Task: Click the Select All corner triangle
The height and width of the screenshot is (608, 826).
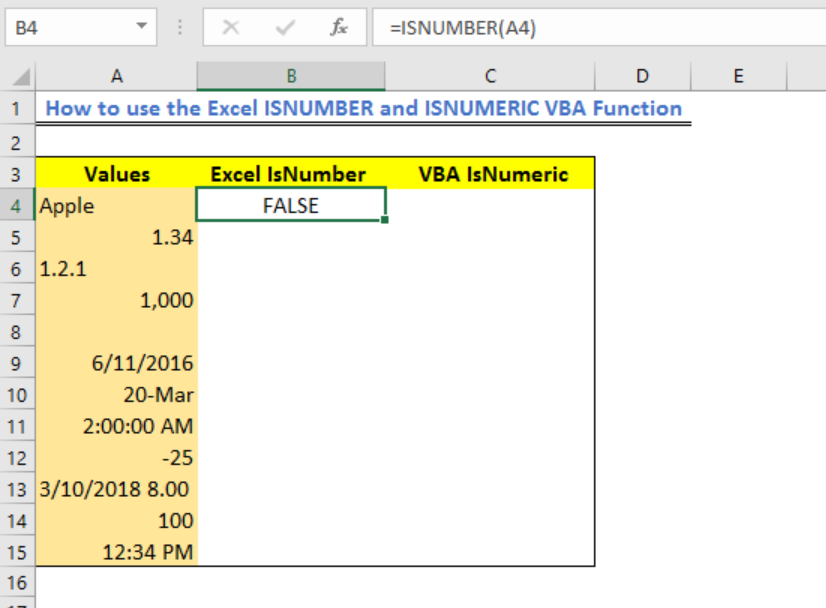Action: tap(21, 77)
